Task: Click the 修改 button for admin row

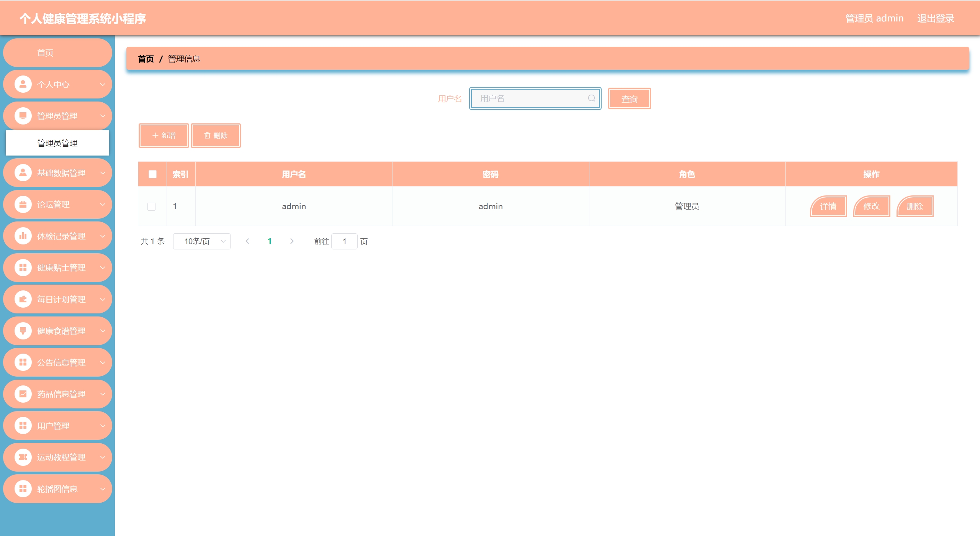Action: [x=871, y=207]
